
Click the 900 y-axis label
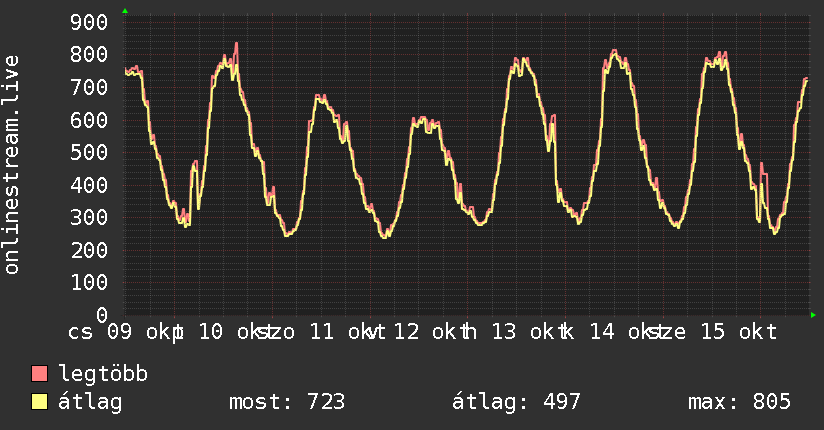pos(89,22)
